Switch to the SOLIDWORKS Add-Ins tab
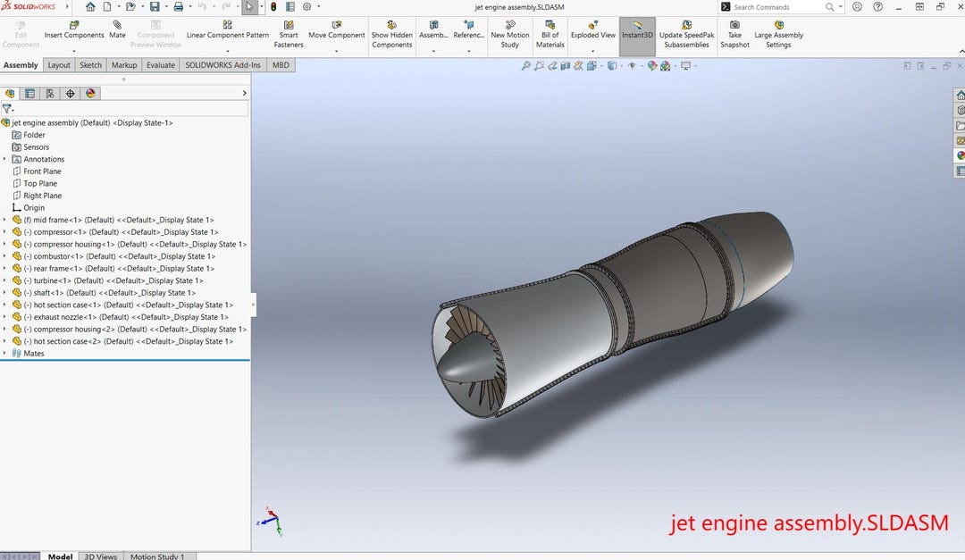 pos(222,64)
